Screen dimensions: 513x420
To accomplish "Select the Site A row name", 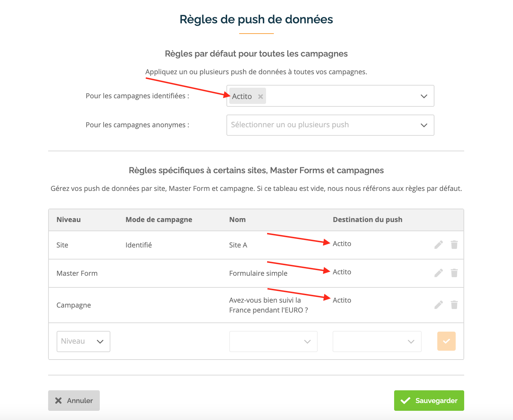I will (238, 245).
